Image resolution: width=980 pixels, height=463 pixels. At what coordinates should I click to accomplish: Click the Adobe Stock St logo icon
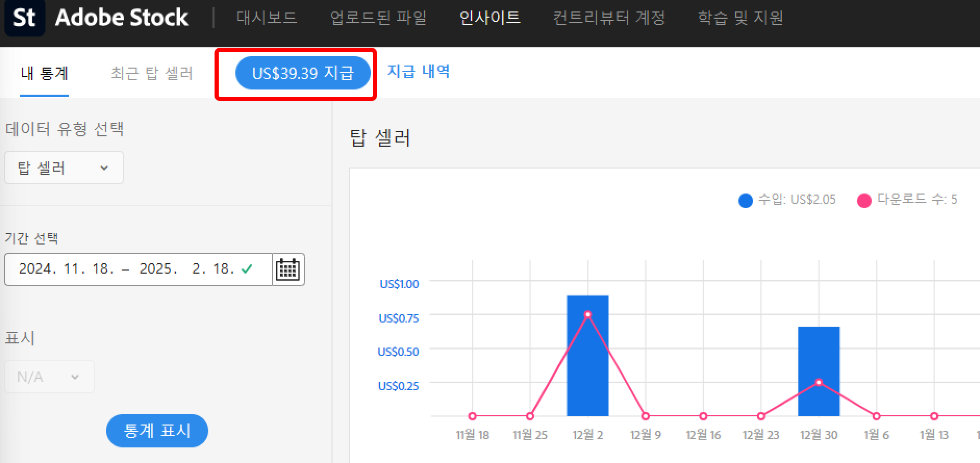[x=24, y=18]
